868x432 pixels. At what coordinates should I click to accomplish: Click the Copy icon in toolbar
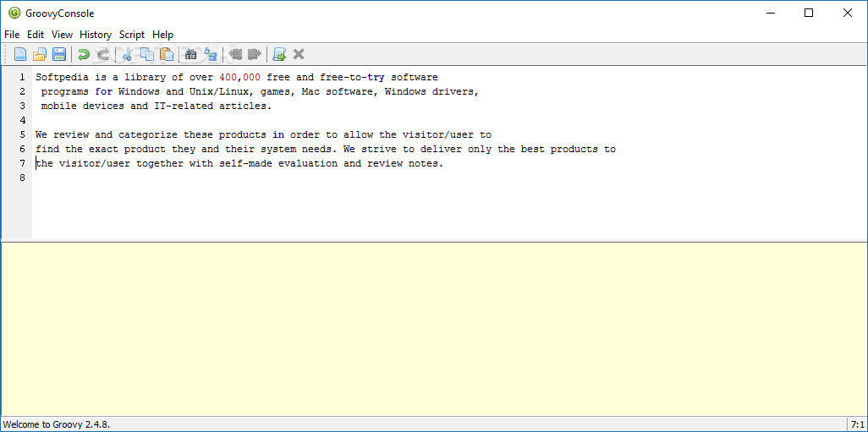[146, 54]
